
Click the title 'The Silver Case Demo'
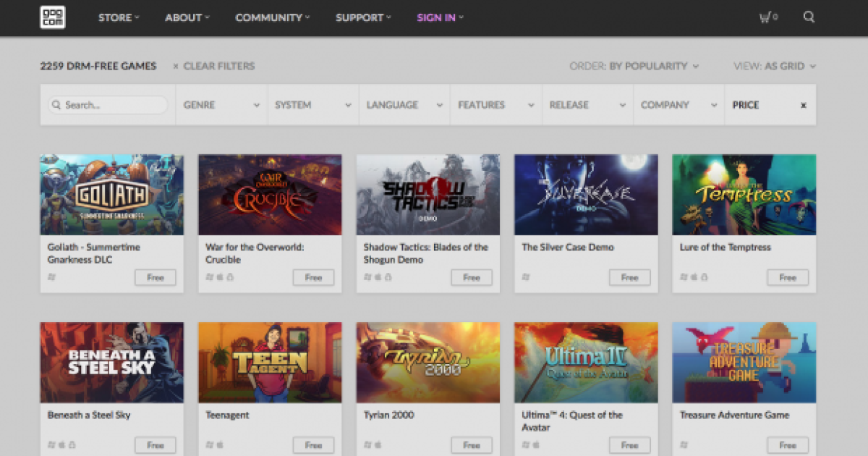point(568,248)
